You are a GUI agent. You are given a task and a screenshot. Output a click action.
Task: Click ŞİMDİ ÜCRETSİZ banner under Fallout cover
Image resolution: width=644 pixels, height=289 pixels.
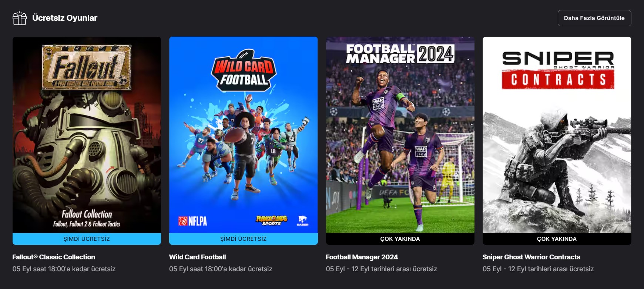87,239
